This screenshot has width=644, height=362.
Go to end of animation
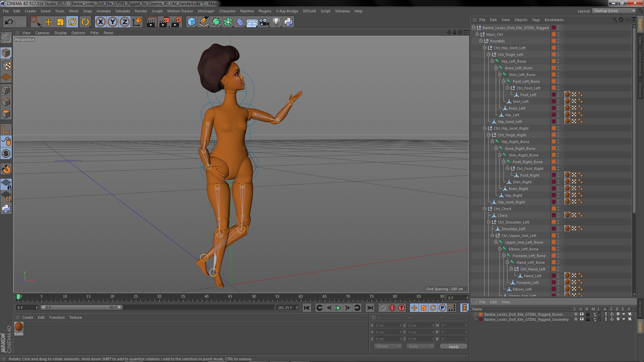370,308
